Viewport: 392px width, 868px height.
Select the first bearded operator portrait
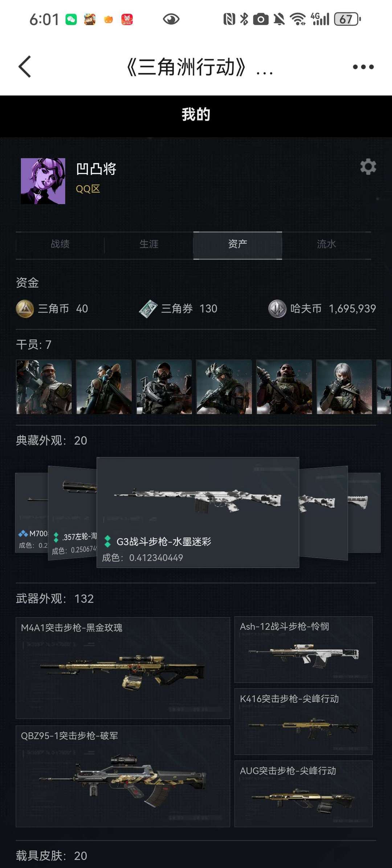44,387
